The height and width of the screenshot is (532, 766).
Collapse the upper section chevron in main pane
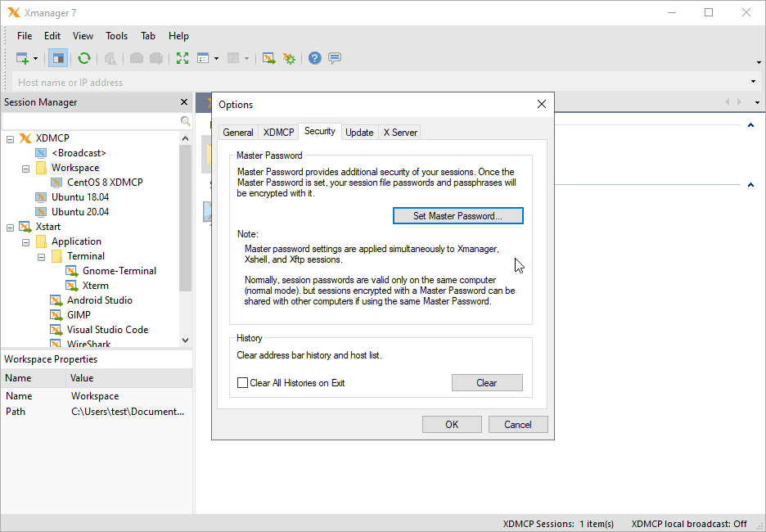click(x=750, y=125)
